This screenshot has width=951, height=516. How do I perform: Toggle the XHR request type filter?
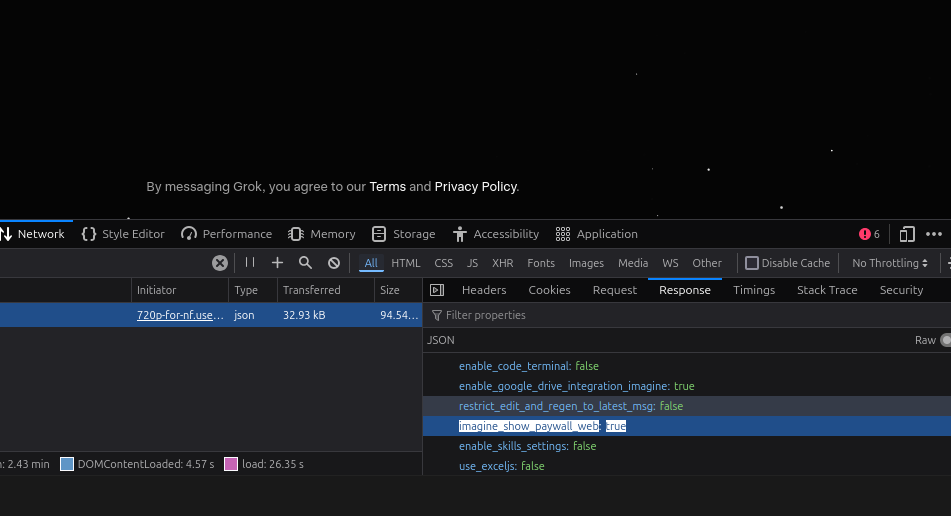(502, 263)
